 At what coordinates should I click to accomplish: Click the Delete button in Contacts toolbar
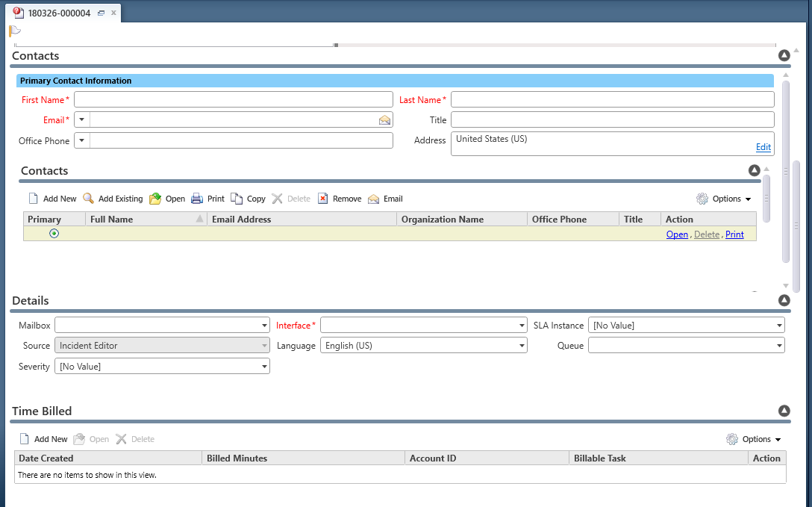291,199
